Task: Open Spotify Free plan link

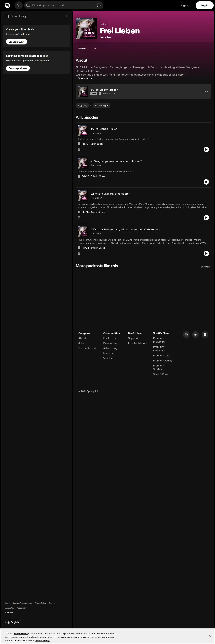Action: pos(160,374)
